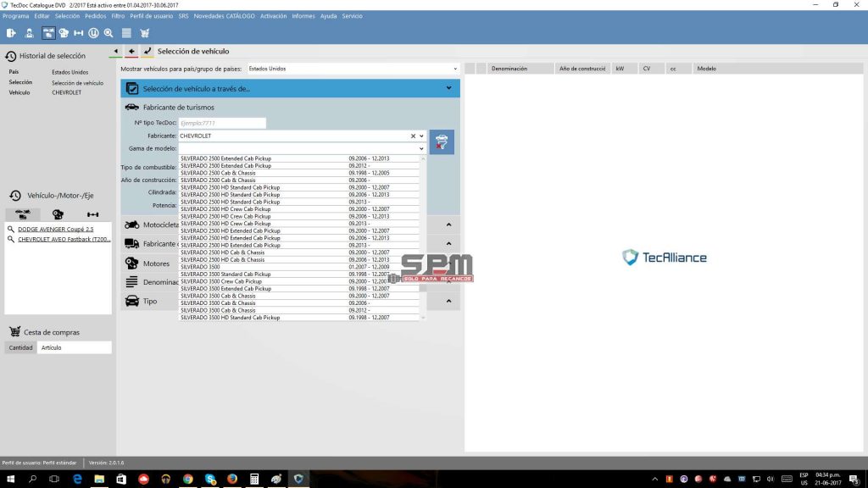The width and height of the screenshot is (868, 488).
Task: Click the kW column header
Action: (624, 69)
